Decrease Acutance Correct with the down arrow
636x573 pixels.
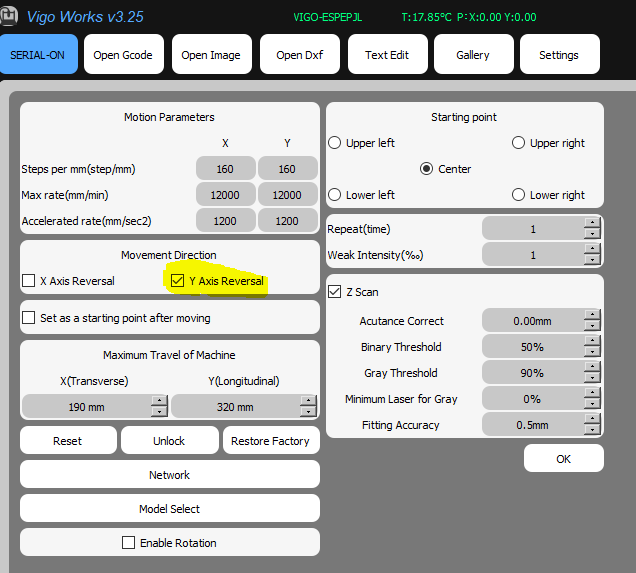tap(592, 326)
